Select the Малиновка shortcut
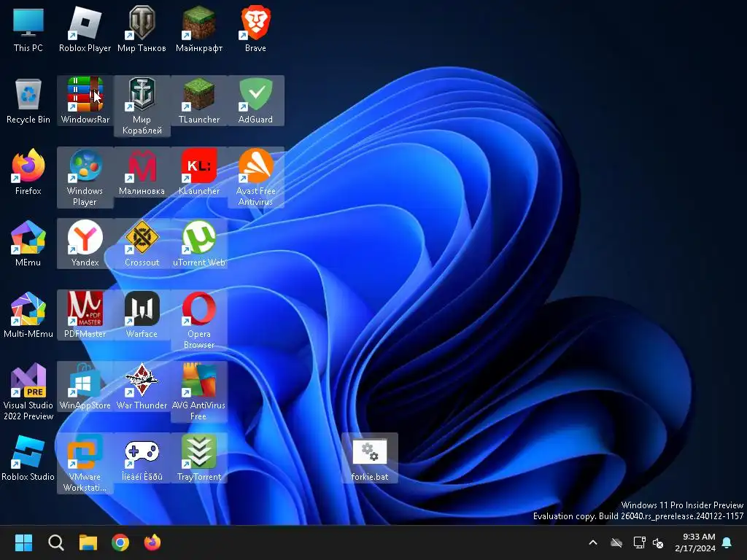The image size is (747, 560). click(142, 172)
